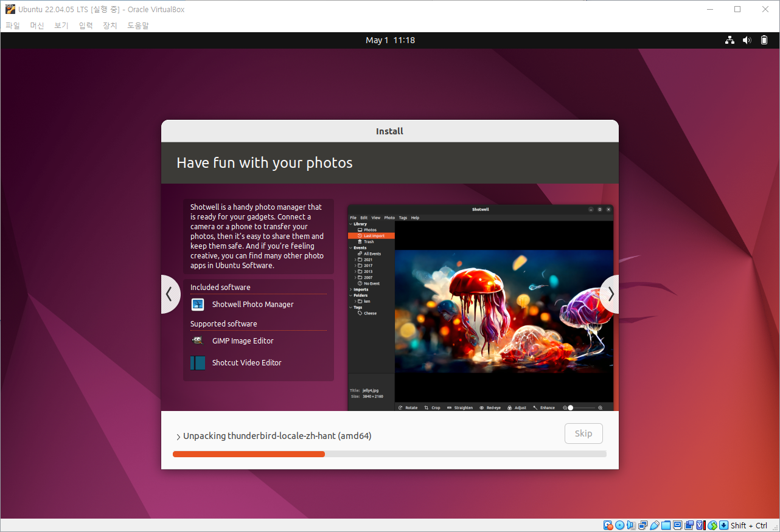Viewport: 780px width, 532px height.
Task: Open the network adapter indicator in VirtualBox status bar
Action: coord(642,525)
